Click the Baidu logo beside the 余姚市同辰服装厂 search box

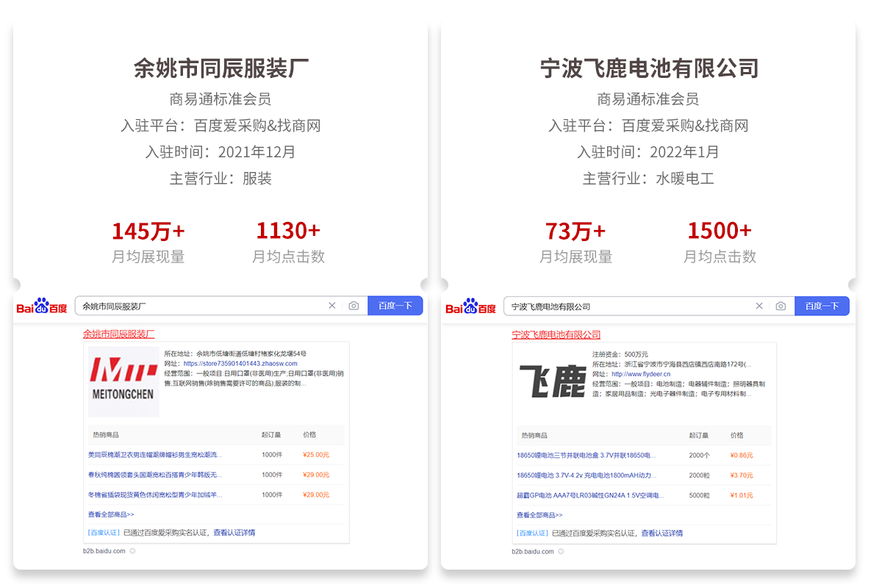coord(42,306)
